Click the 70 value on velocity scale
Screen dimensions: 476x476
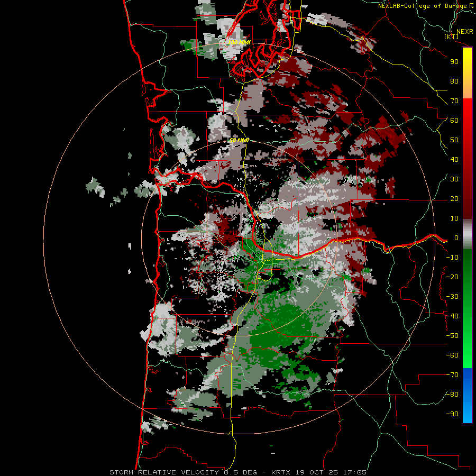coord(454,101)
